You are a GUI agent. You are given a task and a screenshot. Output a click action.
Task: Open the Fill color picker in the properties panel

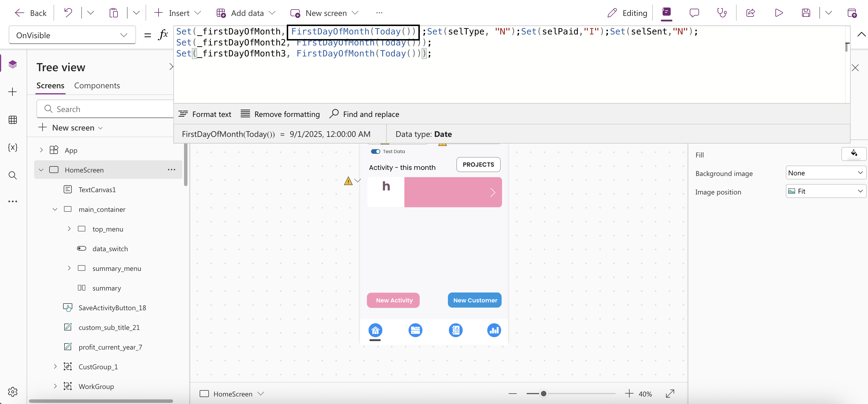[854, 154]
